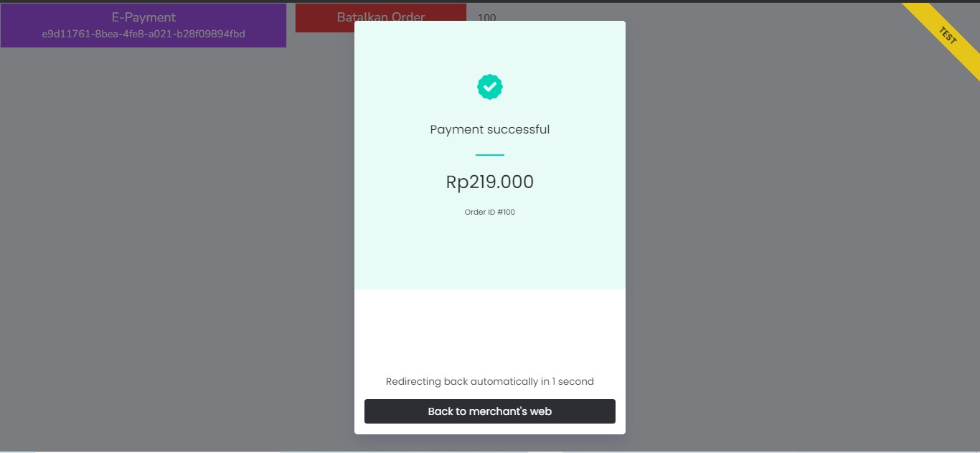Screen dimensions: 980x453
Task: Click Back to merchant's web
Action: (x=490, y=411)
